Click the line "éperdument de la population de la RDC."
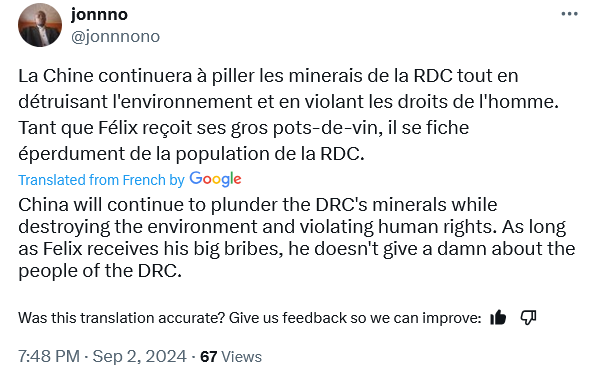 [191, 154]
